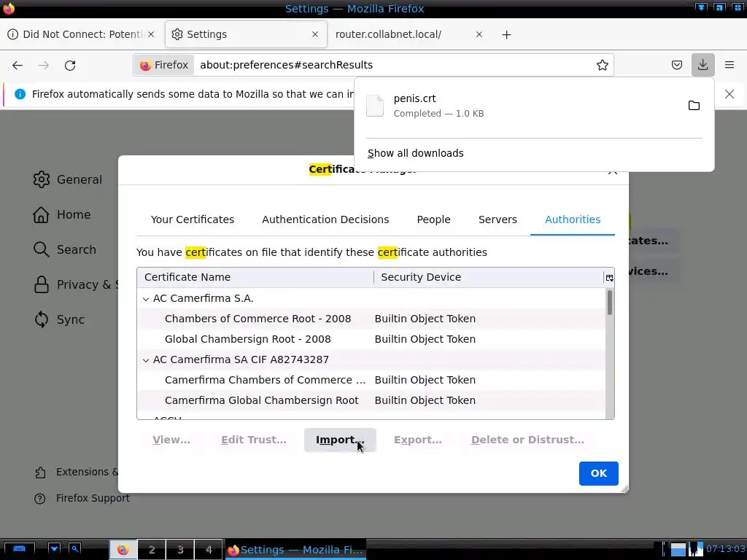Reload the current page
747x560 pixels.
coord(70,65)
